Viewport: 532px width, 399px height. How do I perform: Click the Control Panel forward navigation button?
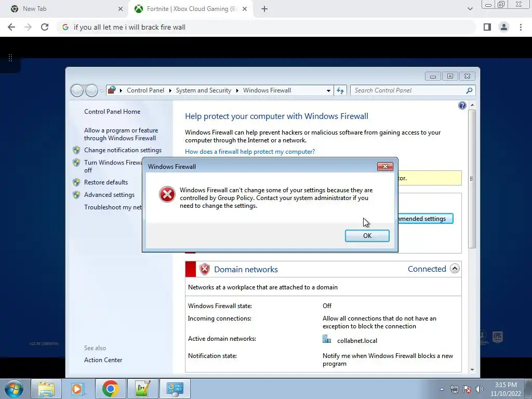(91, 90)
